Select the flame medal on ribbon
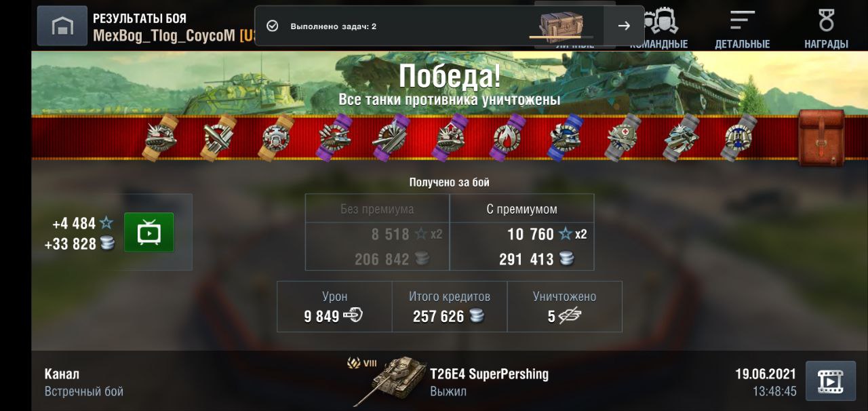This screenshot has height=411, width=868. click(510, 138)
